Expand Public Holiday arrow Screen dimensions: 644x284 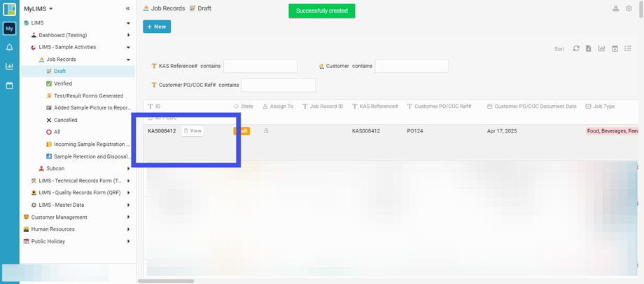129,241
